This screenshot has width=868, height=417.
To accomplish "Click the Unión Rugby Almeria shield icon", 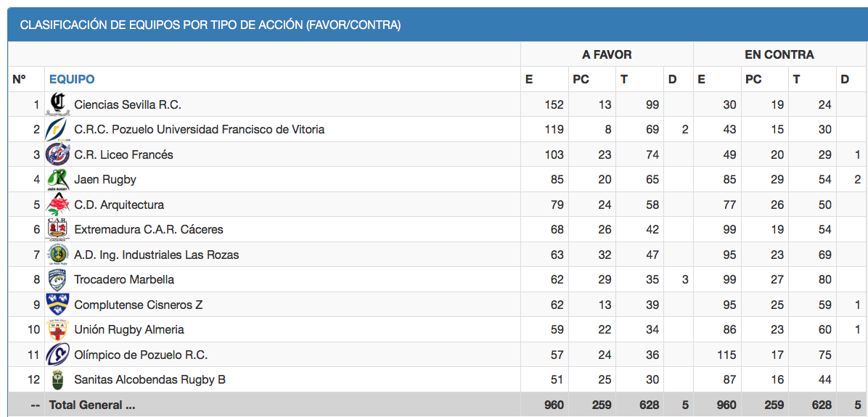I will 57,330.
